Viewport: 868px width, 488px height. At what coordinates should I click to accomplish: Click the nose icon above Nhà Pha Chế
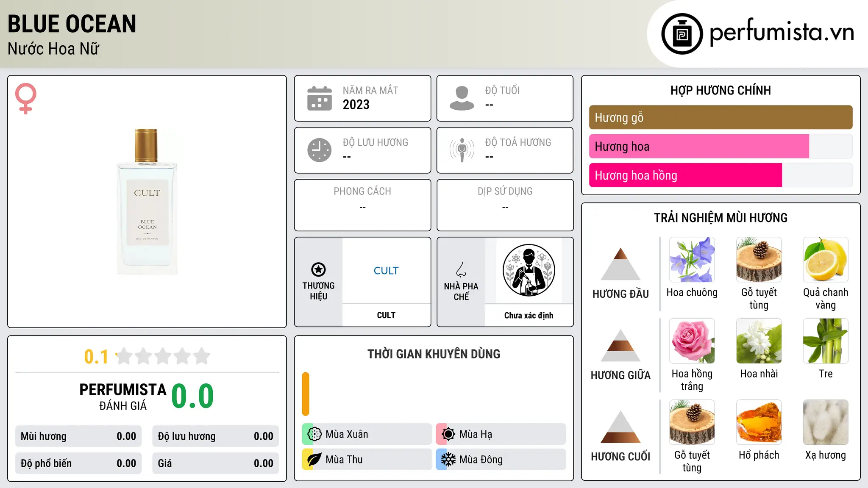point(461,269)
